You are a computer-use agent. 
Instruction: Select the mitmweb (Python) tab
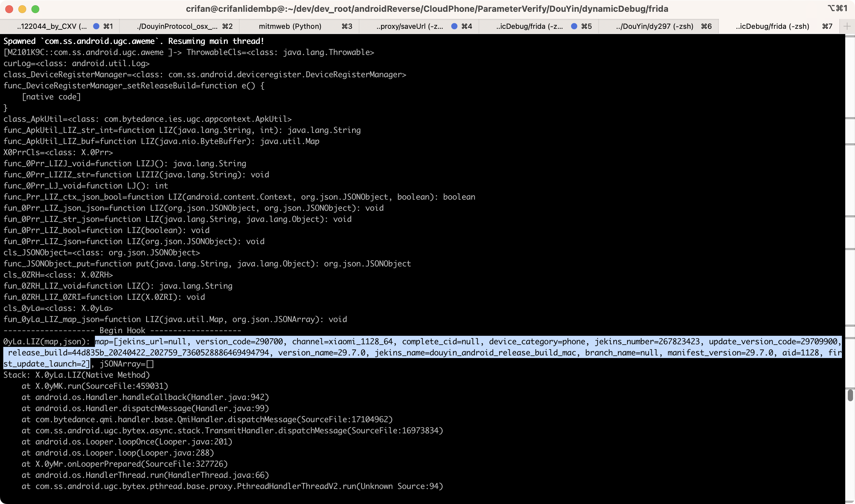299,27
